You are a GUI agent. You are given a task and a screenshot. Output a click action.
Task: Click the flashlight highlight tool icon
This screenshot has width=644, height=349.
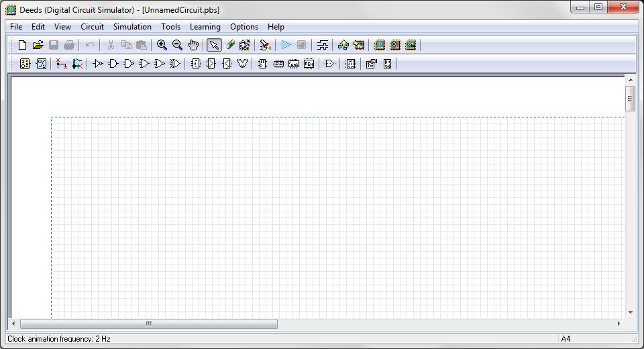click(x=266, y=45)
